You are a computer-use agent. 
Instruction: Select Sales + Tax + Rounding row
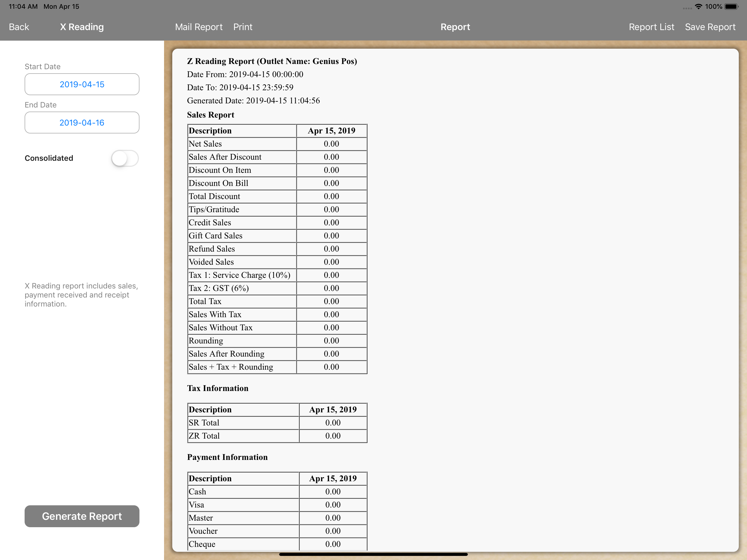pos(277,367)
